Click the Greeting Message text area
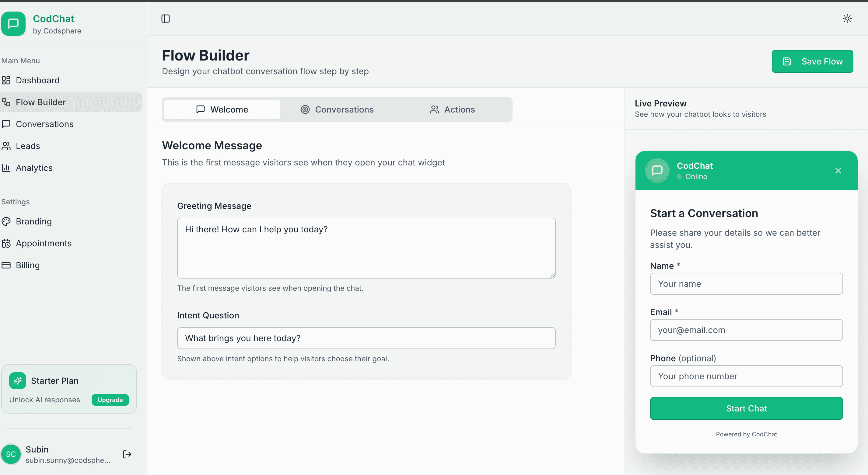 (x=366, y=248)
